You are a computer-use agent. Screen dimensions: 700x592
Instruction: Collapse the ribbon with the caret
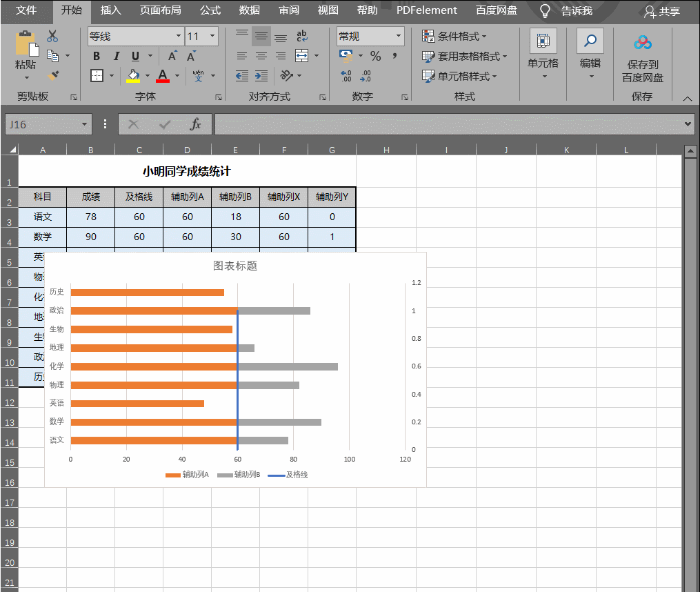click(x=688, y=99)
